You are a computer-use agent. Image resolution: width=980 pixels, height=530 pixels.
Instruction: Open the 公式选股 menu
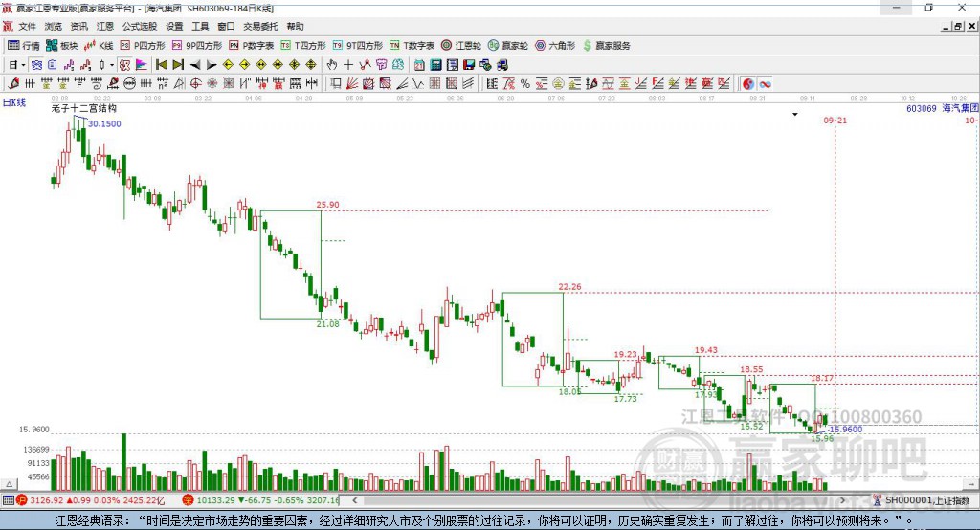coord(140,26)
